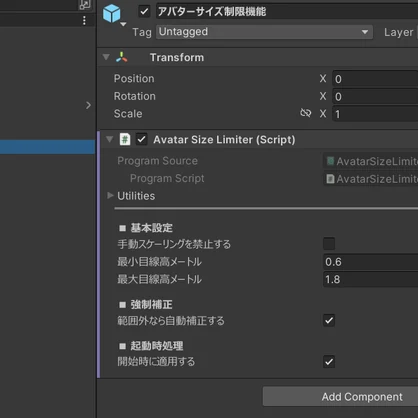Click the popout icon at left panel top
418x418 pixels.
click(x=85, y=5)
